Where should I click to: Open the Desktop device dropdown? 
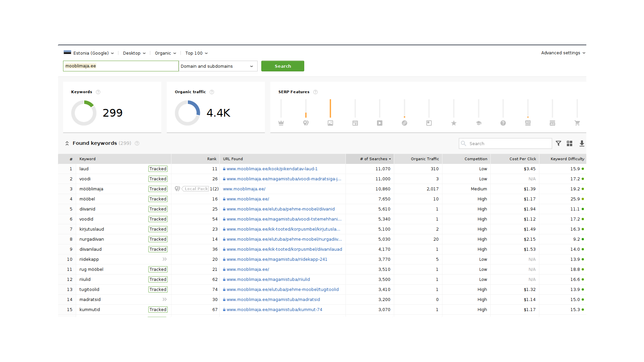click(x=133, y=53)
